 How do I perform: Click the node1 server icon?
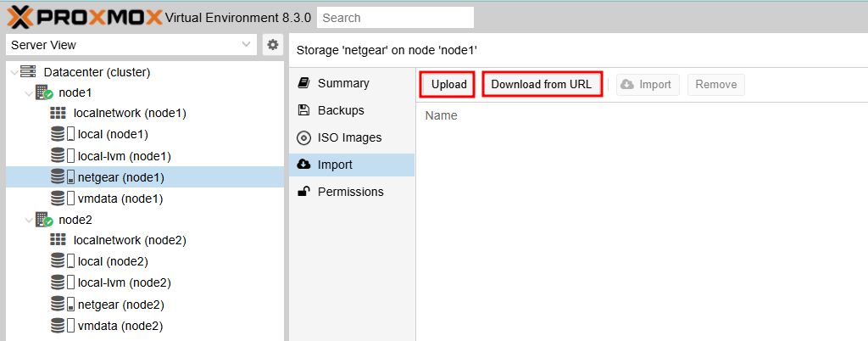(44, 92)
